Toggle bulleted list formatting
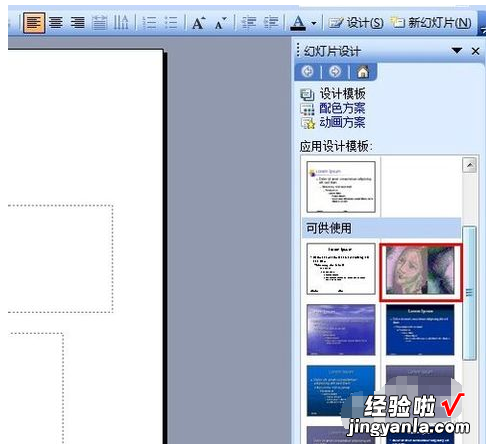 [171, 23]
